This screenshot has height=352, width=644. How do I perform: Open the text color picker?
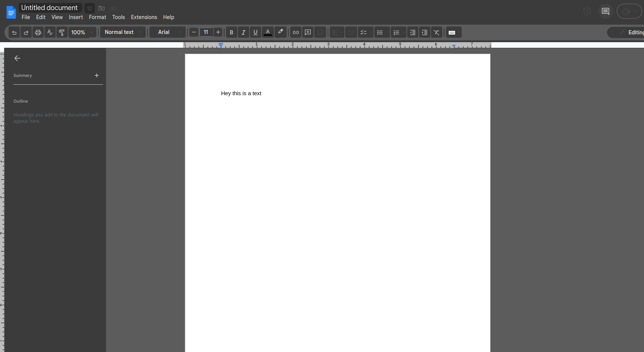[x=267, y=32]
